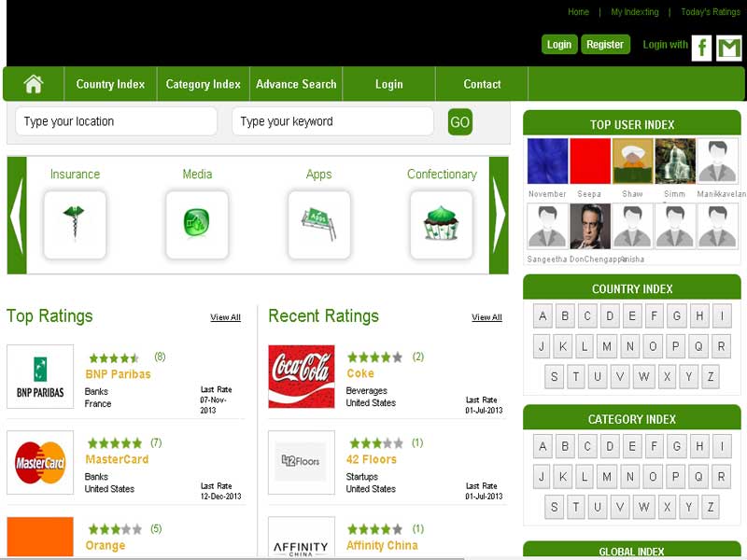
Task: Open the Affinity China rating title
Action: pyautogui.click(x=382, y=545)
